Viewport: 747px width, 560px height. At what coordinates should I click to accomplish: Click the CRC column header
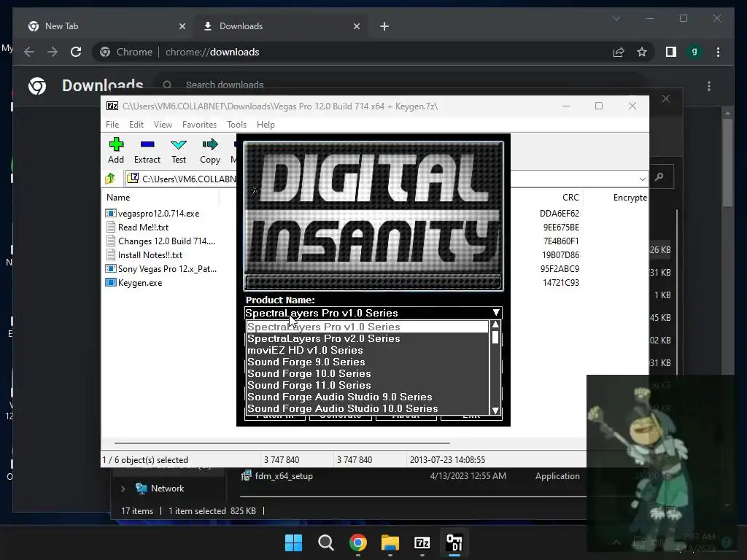[570, 197]
